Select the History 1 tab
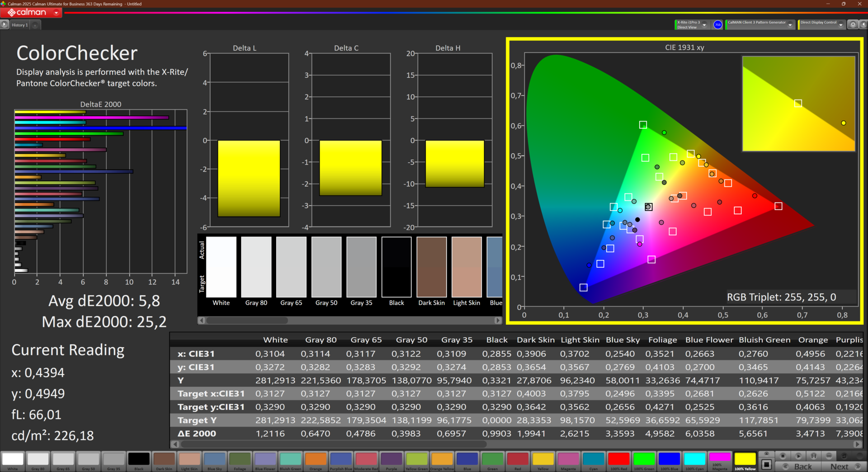868x472 pixels. (20, 25)
